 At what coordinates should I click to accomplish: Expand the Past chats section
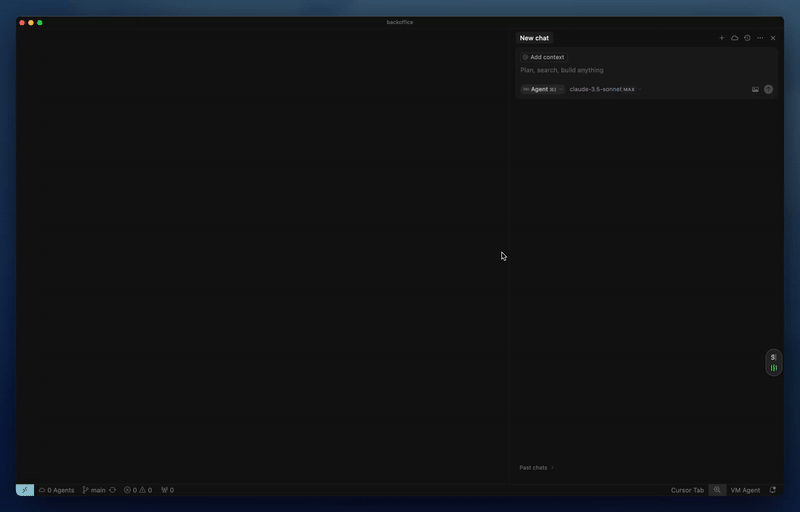click(536, 468)
